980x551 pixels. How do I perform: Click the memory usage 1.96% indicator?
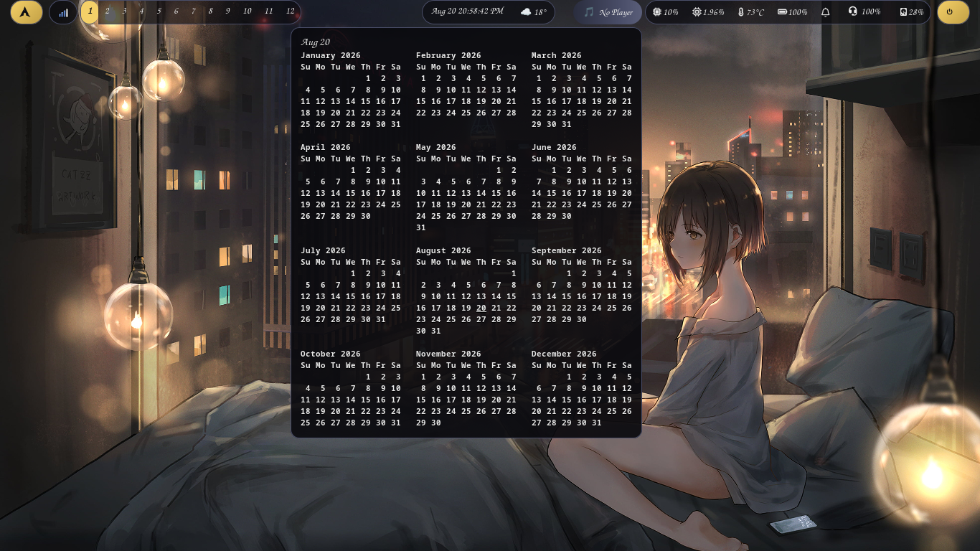(708, 12)
